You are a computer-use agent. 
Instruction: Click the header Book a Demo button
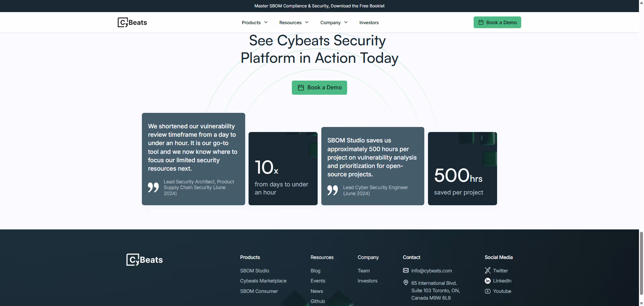coord(497,23)
